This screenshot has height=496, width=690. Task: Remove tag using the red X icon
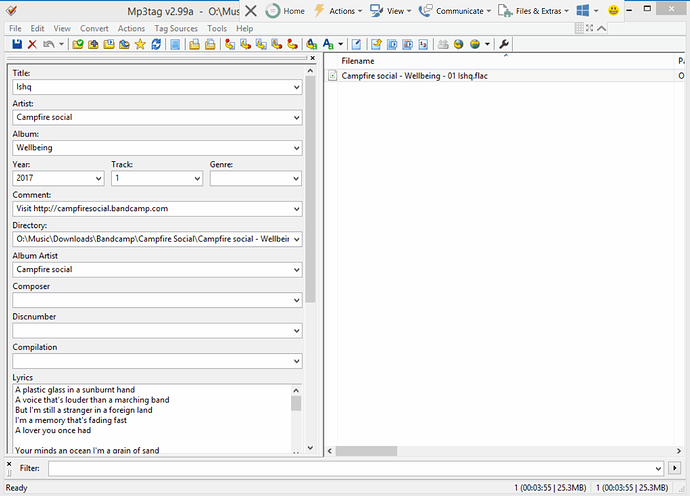tap(32, 44)
